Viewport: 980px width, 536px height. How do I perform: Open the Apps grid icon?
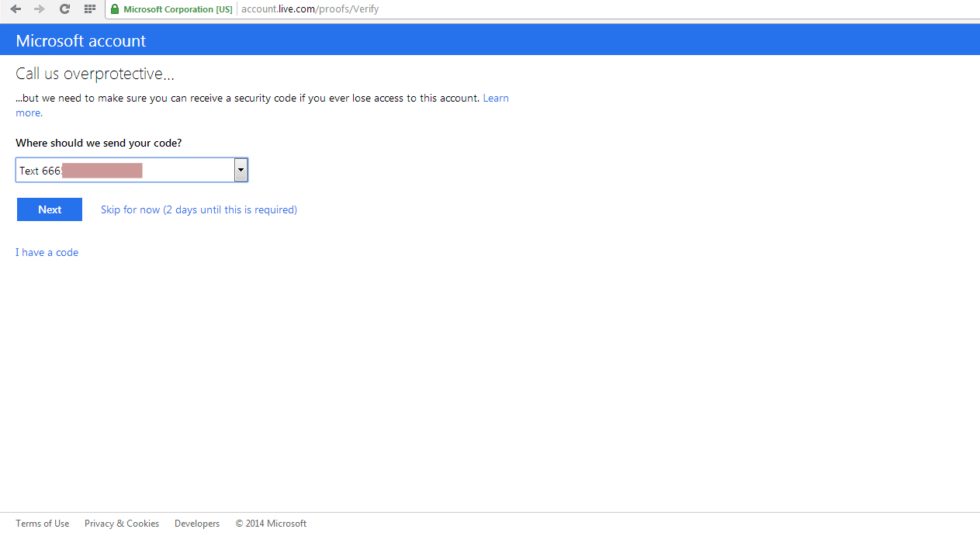[x=89, y=9]
